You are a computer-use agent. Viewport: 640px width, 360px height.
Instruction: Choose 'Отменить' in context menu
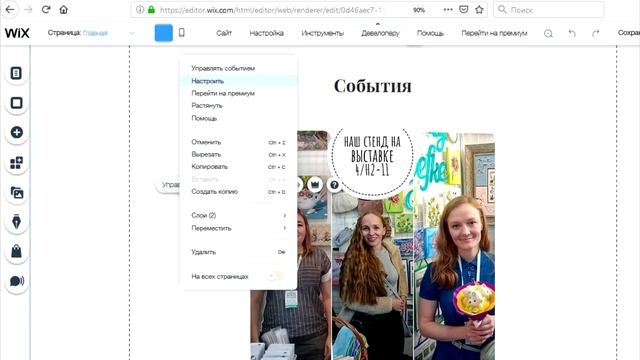[238, 142]
